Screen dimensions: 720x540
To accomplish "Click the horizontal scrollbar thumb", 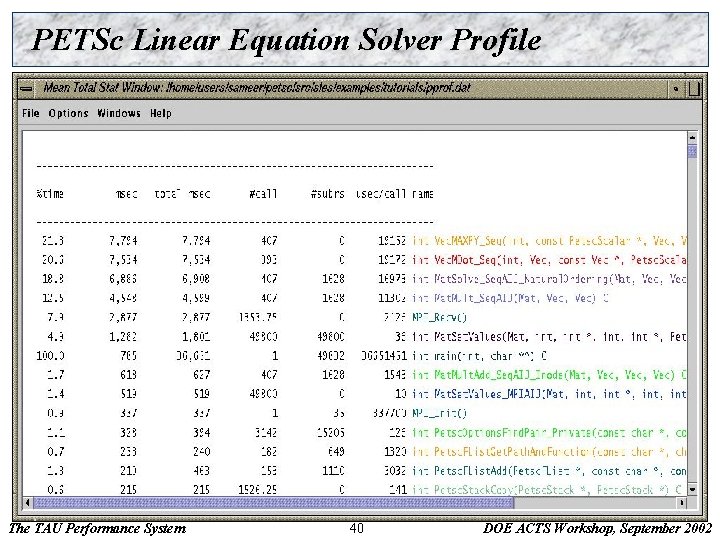I will click(x=274, y=503).
